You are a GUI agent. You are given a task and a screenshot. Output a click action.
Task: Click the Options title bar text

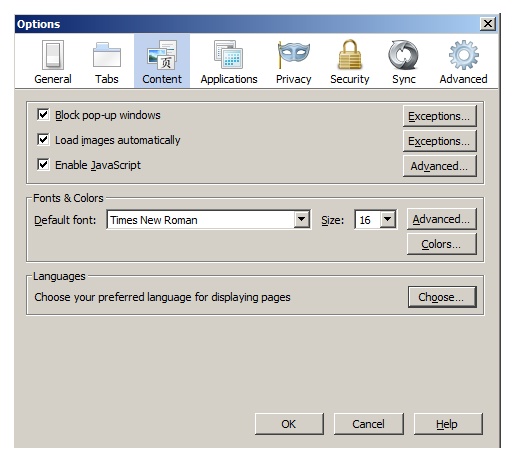point(39,24)
